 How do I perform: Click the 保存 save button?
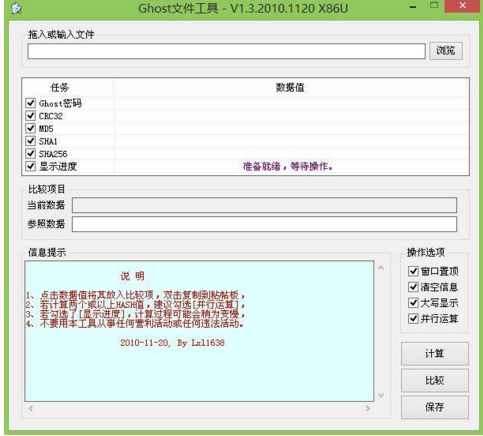(x=435, y=407)
